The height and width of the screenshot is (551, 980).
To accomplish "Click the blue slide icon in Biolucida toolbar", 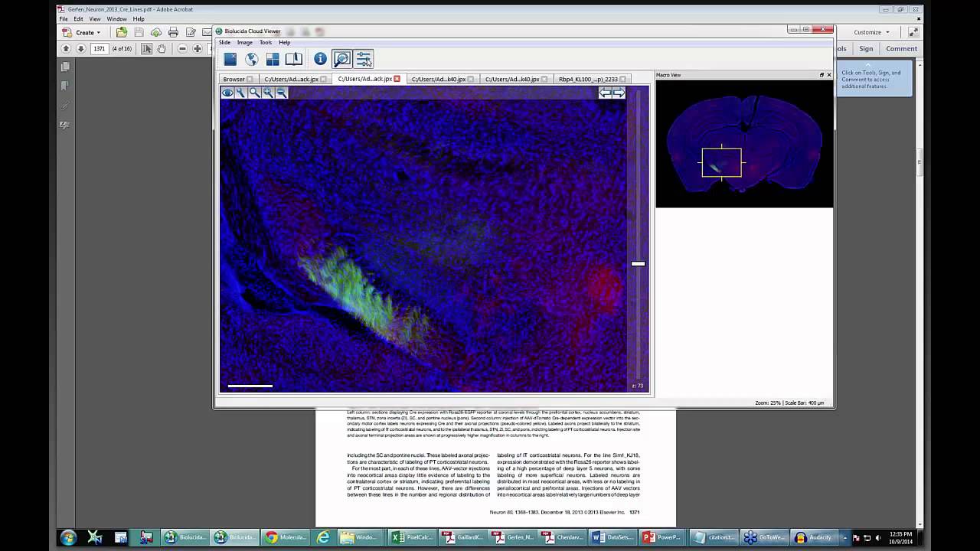I will click(x=230, y=59).
